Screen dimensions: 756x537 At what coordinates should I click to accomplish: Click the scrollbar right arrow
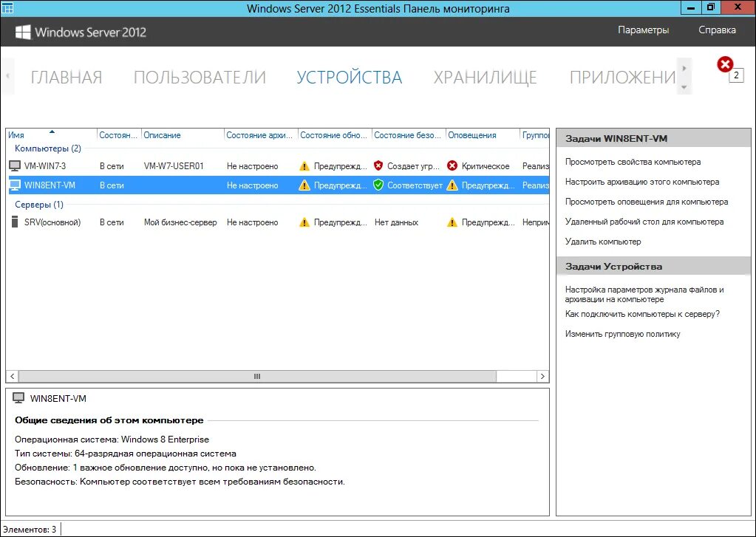coord(542,377)
